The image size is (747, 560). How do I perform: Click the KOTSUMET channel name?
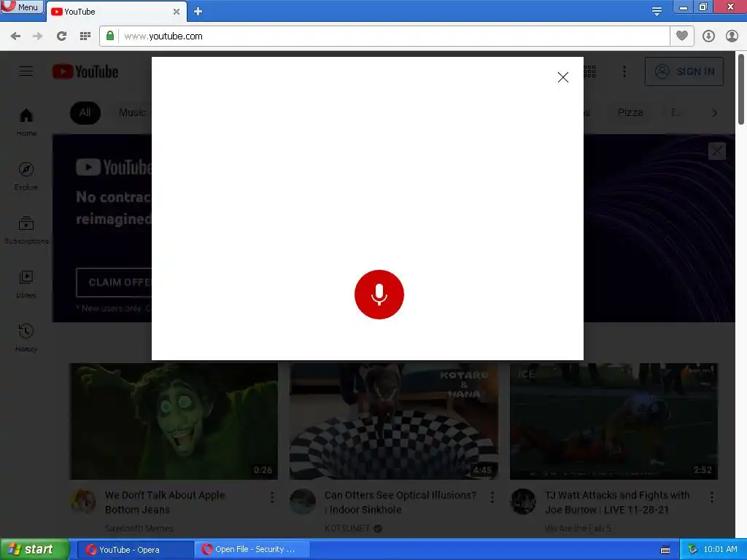(347, 528)
